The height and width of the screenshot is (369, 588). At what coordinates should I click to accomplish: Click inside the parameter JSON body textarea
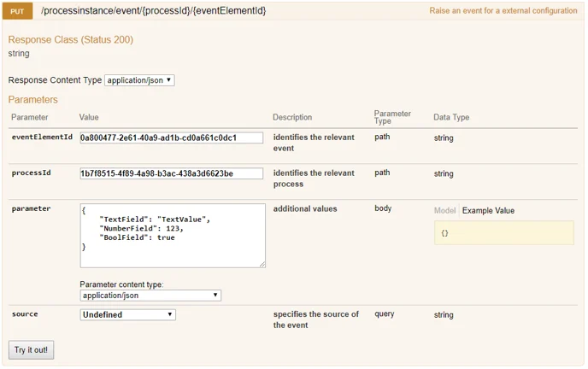point(172,235)
